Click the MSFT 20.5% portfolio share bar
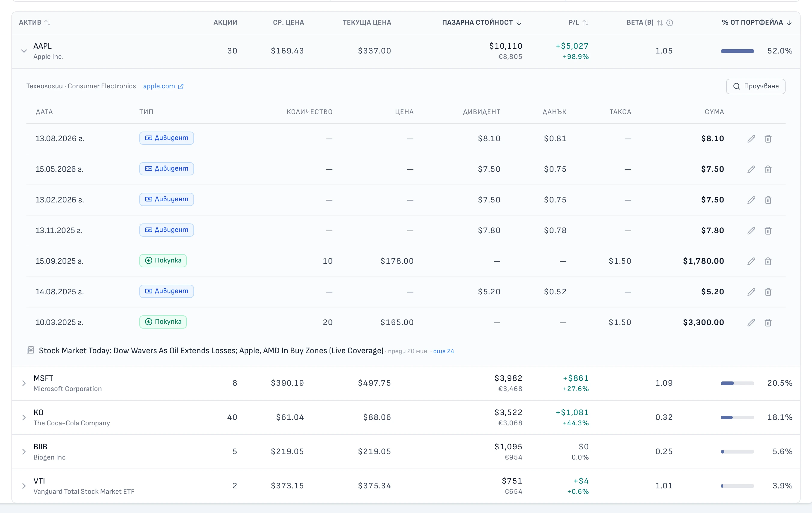The image size is (812, 513). [737, 383]
